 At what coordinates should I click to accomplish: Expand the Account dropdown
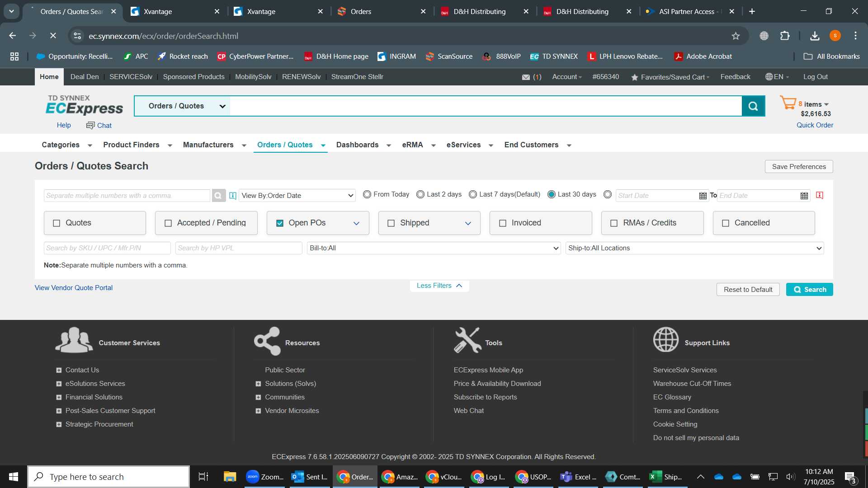(567, 77)
